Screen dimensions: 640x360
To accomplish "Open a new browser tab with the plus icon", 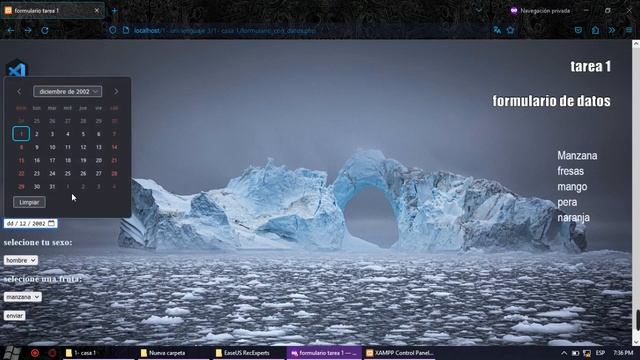I will click(x=114, y=11).
